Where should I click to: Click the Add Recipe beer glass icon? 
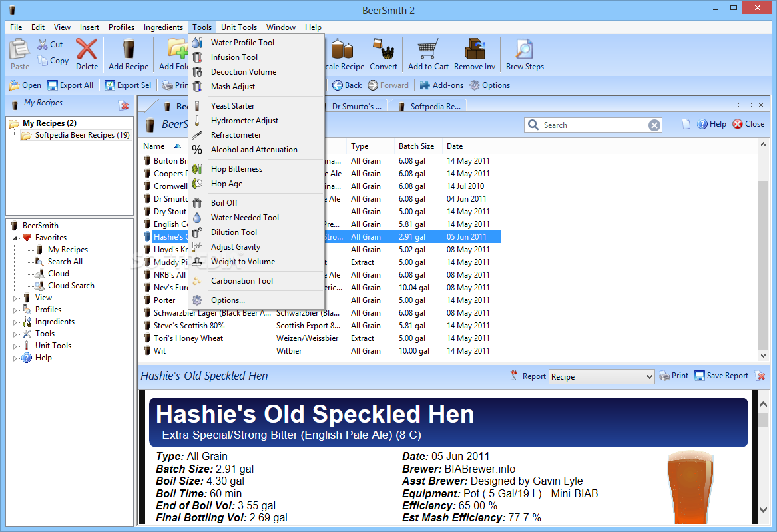pos(129,49)
